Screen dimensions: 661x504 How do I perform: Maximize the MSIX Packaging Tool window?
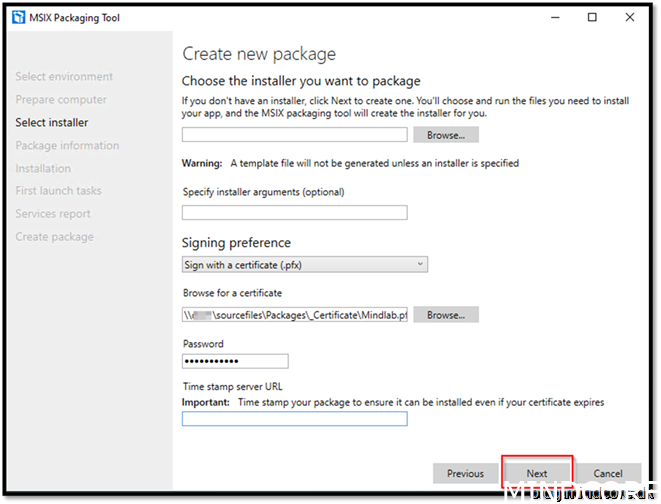click(592, 17)
